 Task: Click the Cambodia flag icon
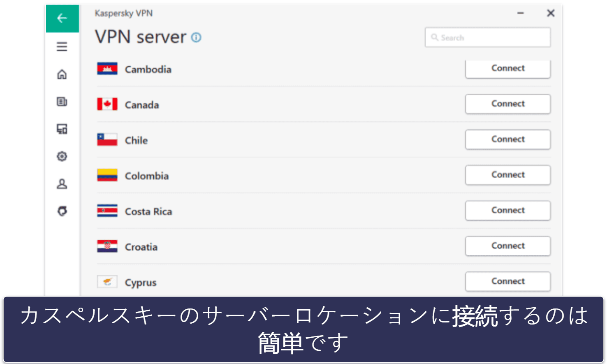pos(107,69)
